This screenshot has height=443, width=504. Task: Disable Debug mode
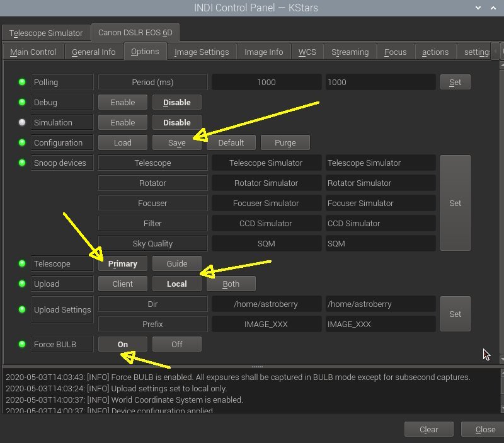[177, 102]
